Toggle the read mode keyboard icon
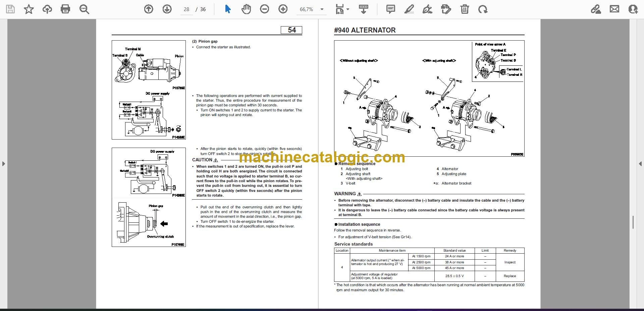The height and width of the screenshot is (311, 644). click(x=364, y=9)
